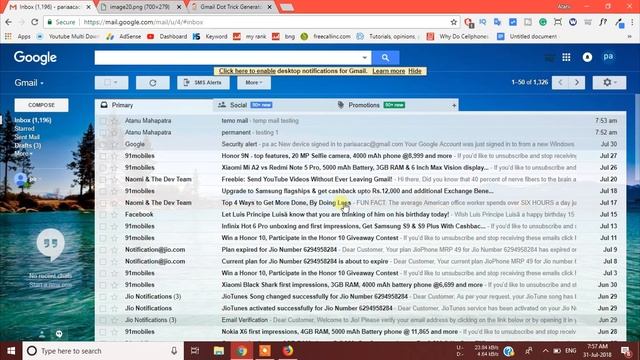Viewport: 640px width, 360px height.
Task: Star the Google Security alert email
Action: click(x=114, y=144)
